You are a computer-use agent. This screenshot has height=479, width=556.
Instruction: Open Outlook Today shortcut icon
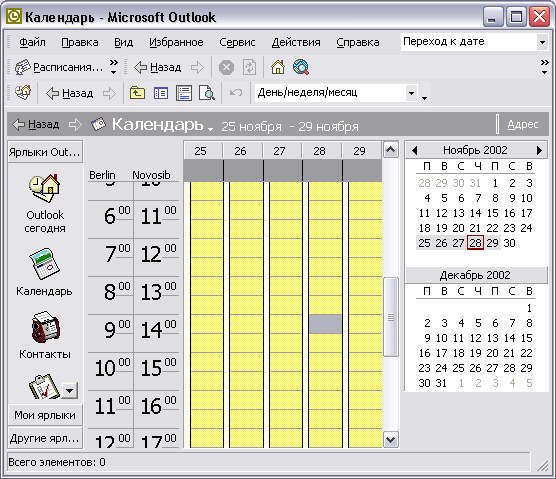click(x=45, y=188)
